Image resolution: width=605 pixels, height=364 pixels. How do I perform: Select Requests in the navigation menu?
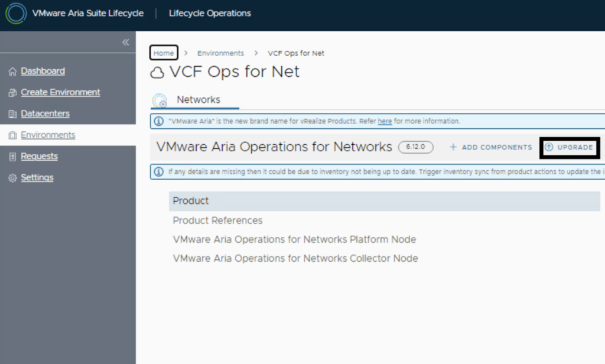point(39,156)
